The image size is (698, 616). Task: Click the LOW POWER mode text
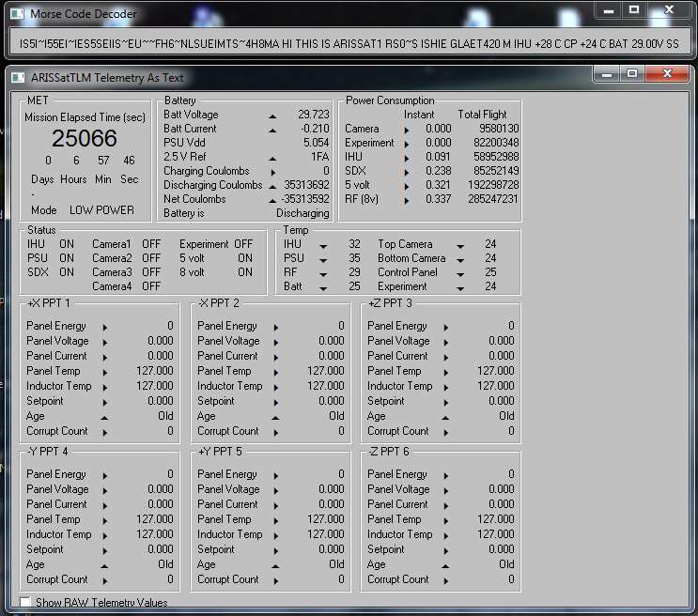tap(101, 210)
